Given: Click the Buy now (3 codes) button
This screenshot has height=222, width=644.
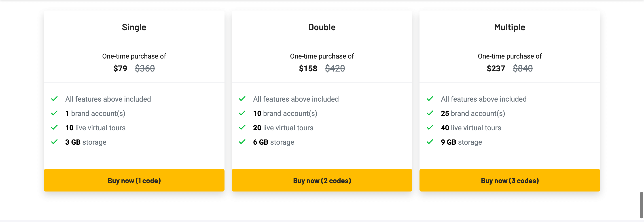Looking at the screenshot, I should [510, 181].
